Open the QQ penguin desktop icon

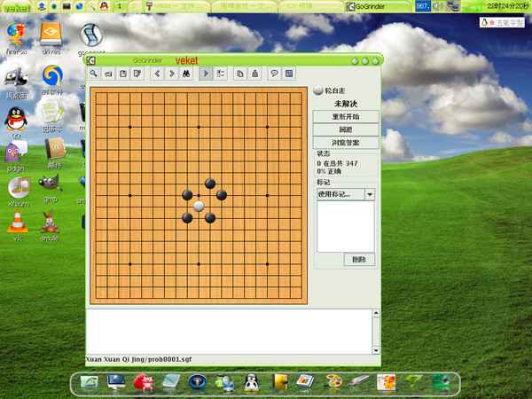click(16, 119)
